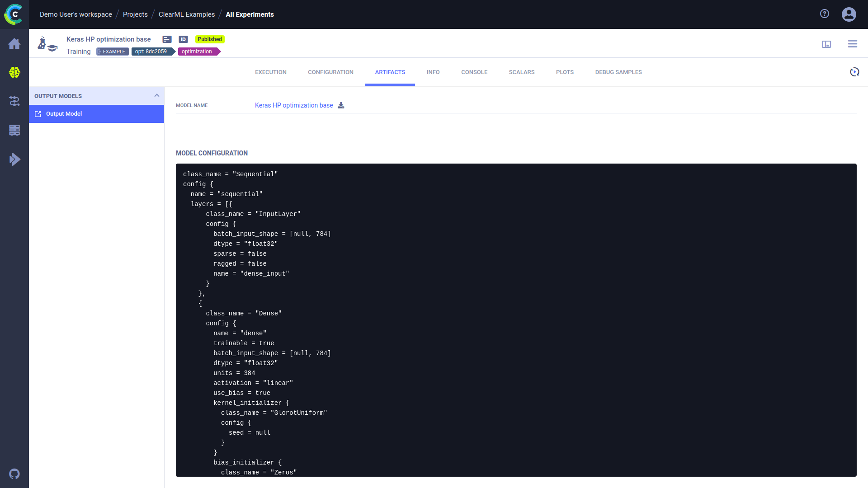Click the optimization tag on the experiment
The width and height of the screenshot is (868, 488).
point(197,52)
